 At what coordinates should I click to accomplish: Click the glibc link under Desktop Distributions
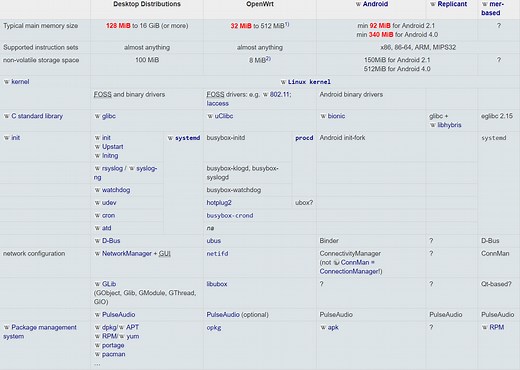(109, 116)
